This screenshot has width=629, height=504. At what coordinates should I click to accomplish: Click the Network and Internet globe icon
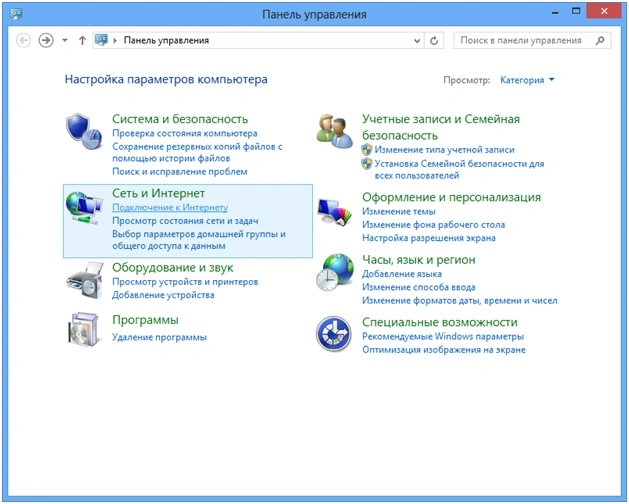(84, 208)
